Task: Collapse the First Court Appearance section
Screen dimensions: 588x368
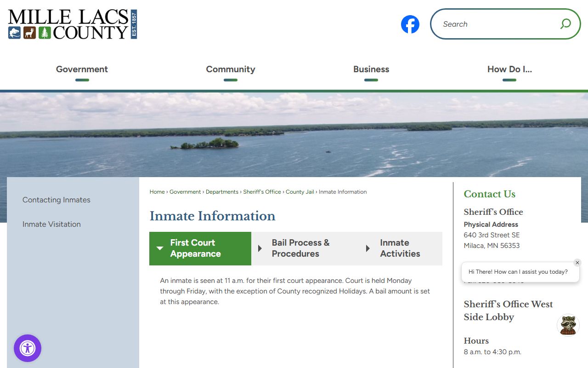Action: 200,248
